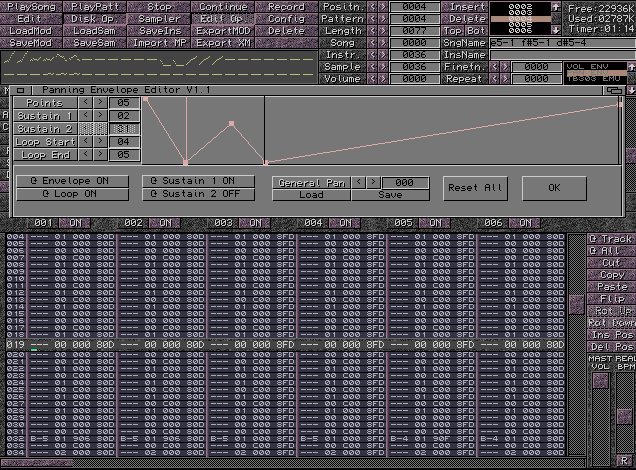
Task: Toggle track 006 ON
Action: (x=525, y=223)
